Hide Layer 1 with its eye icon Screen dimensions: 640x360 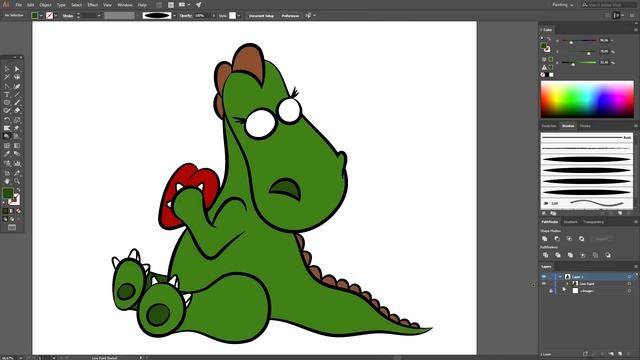click(x=544, y=276)
